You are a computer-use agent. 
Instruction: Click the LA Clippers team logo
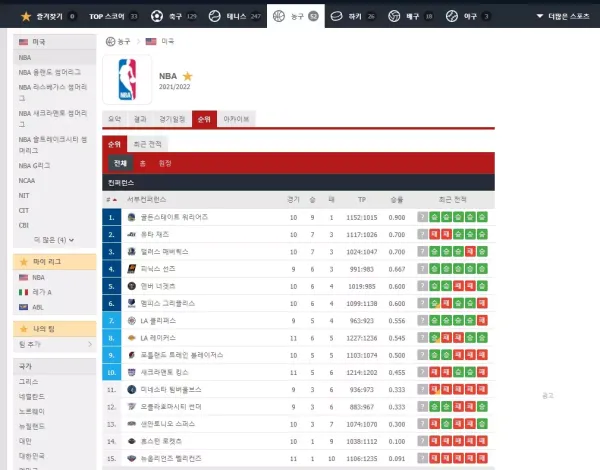(x=132, y=320)
